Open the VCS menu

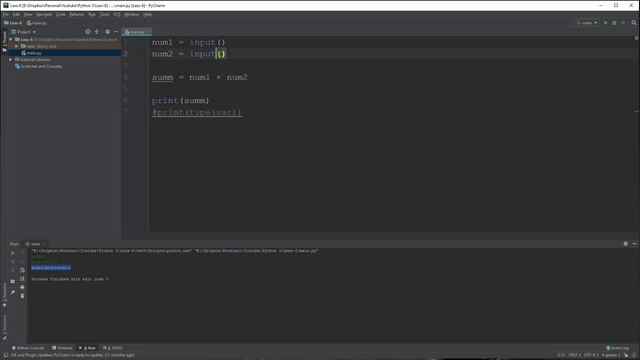117,14
